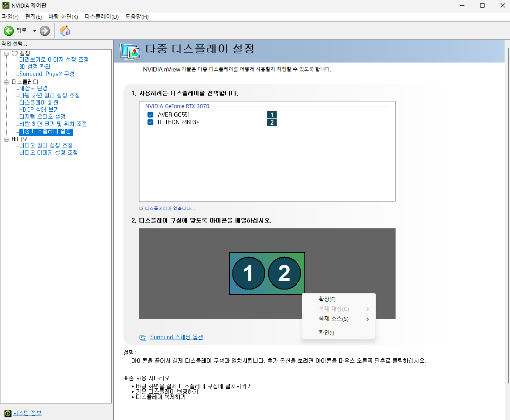Click the green Back arrow icon
The image size is (510, 420).
coord(9,31)
